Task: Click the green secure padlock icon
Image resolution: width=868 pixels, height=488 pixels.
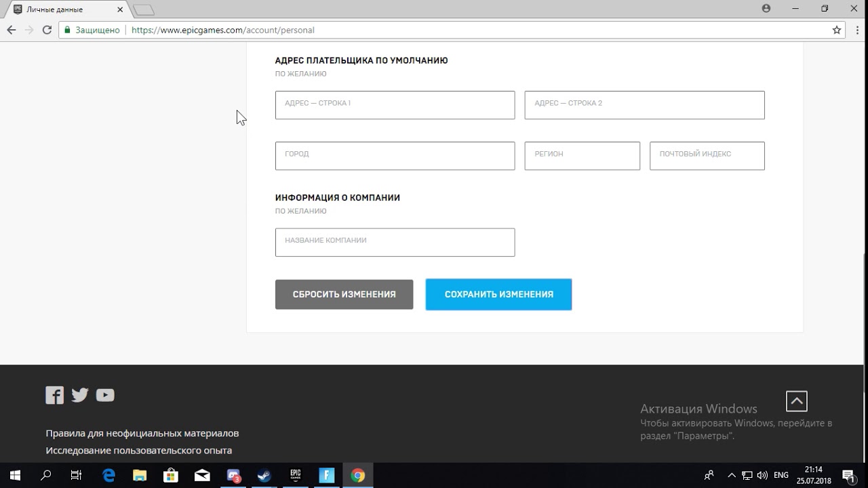Action: [x=67, y=30]
